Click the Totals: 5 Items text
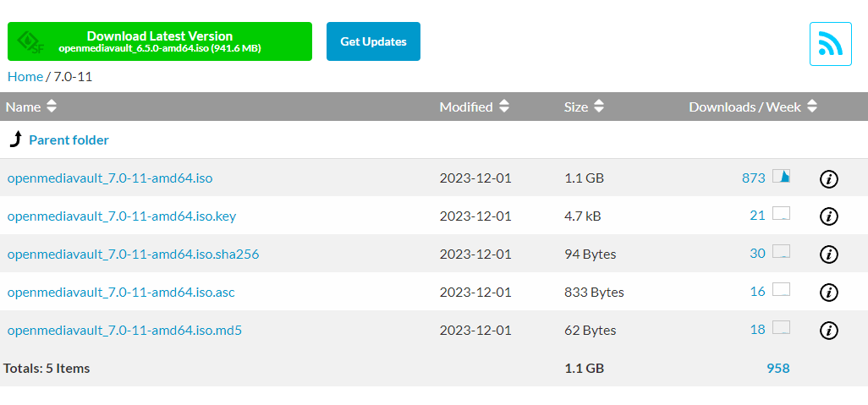Screen dimensions: 868x405 point(47,369)
